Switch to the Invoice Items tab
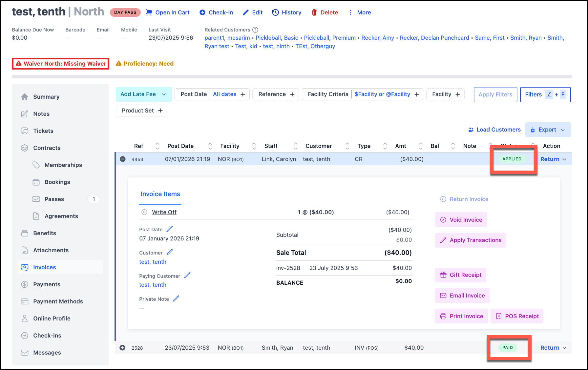 (x=160, y=194)
